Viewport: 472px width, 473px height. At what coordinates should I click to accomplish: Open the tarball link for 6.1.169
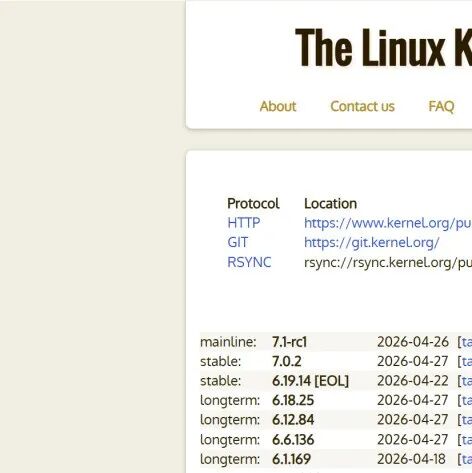click(x=467, y=459)
